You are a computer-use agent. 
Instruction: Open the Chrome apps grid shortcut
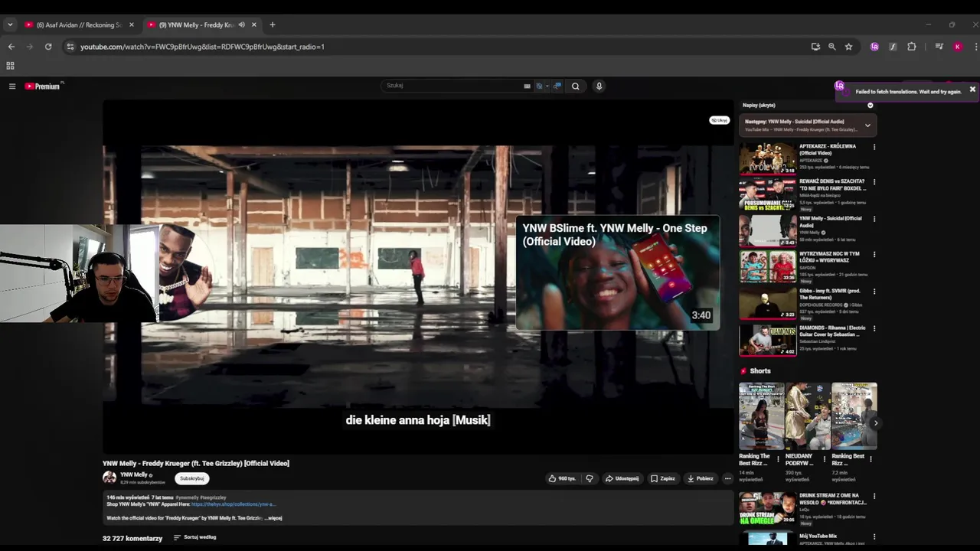pyautogui.click(x=10, y=66)
